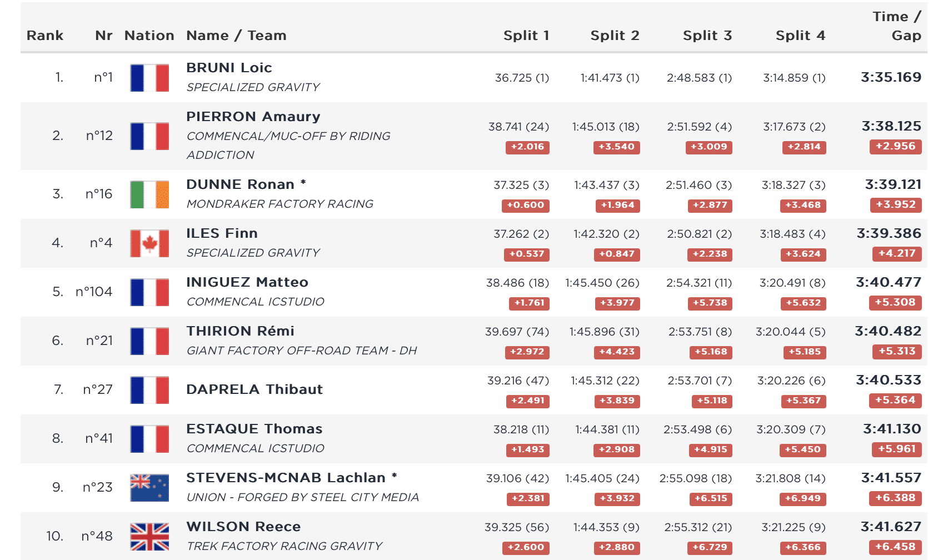
Task: Click the Canadian flag beside ILES Finn
Action: (149, 243)
